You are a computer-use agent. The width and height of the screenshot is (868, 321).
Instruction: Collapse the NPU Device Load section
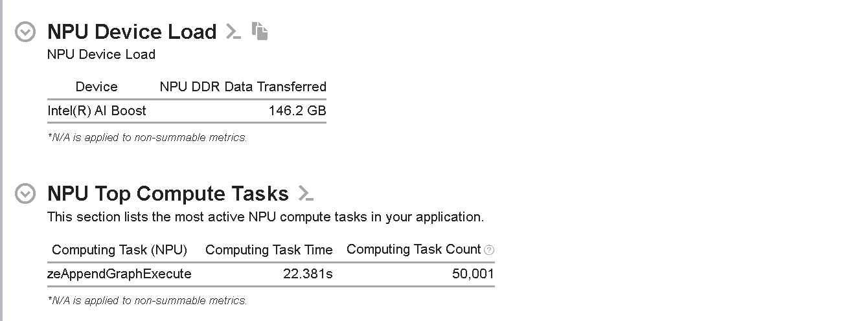click(x=25, y=32)
